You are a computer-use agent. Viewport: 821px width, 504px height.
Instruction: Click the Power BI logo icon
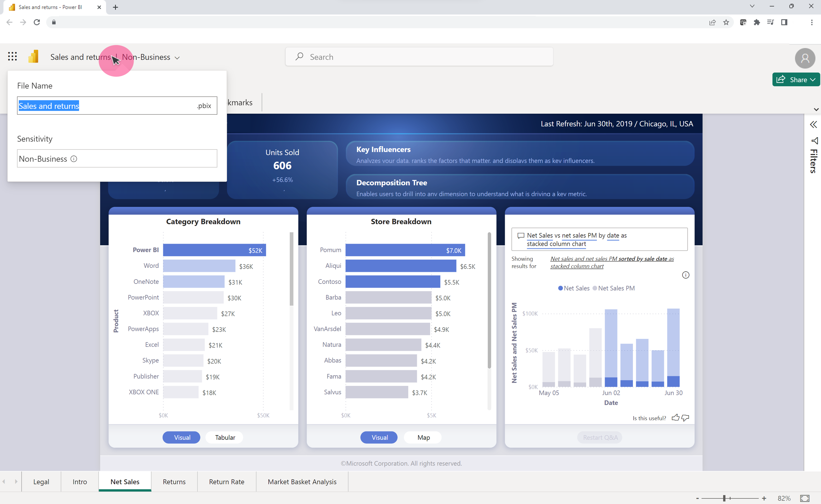(x=33, y=56)
